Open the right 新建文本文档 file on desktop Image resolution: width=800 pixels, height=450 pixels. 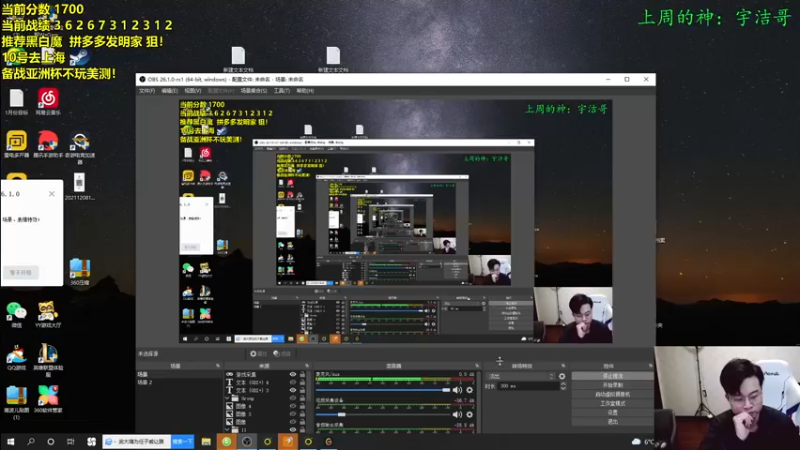[x=333, y=59]
